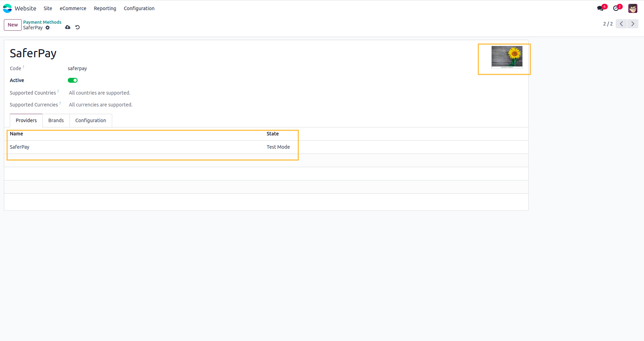
Task: Save record manually with cloud icon
Action: [68, 27]
